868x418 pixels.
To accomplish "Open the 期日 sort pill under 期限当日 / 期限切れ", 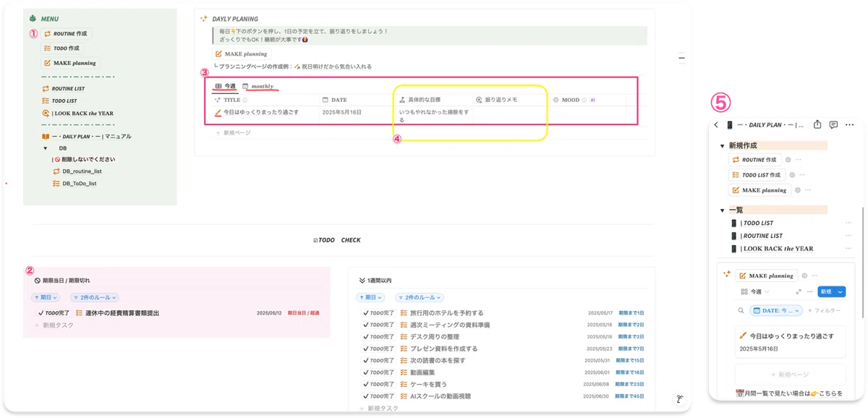I will pyautogui.click(x=46, y=297).
